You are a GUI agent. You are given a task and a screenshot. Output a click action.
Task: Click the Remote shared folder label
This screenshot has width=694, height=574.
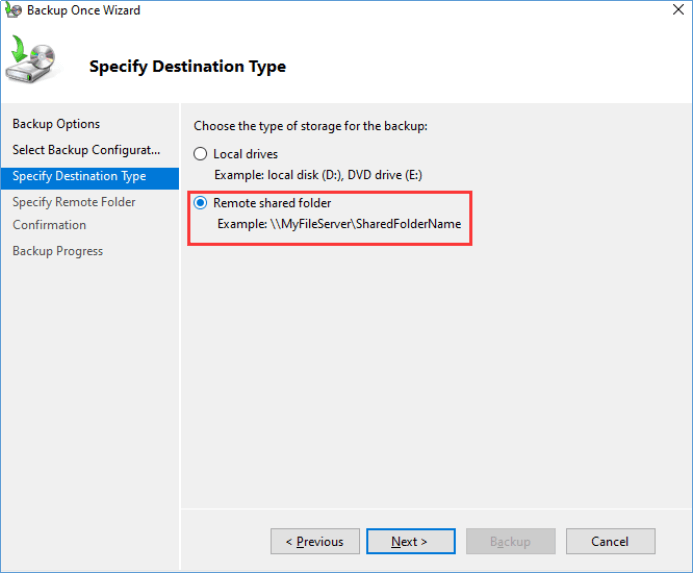point(272,203)
